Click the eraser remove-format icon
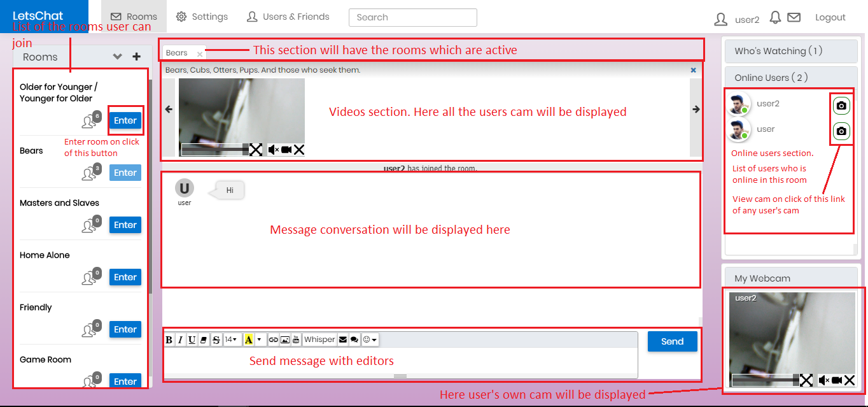The height and width of the screenshot is (407, 868). [204, 340]
